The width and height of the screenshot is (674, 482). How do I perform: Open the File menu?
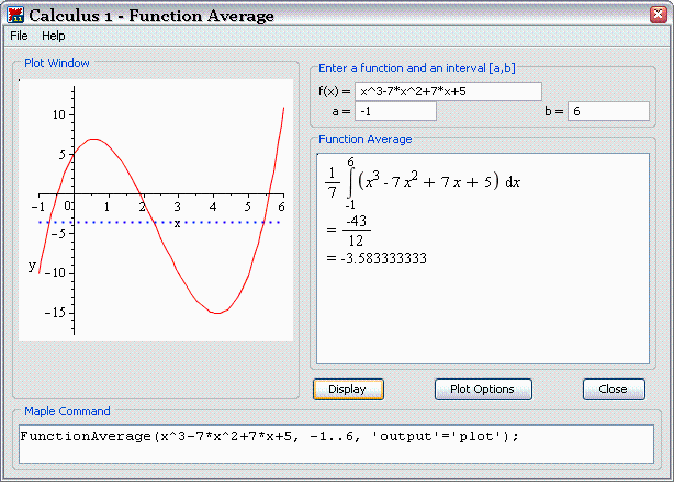click(19, 35)
